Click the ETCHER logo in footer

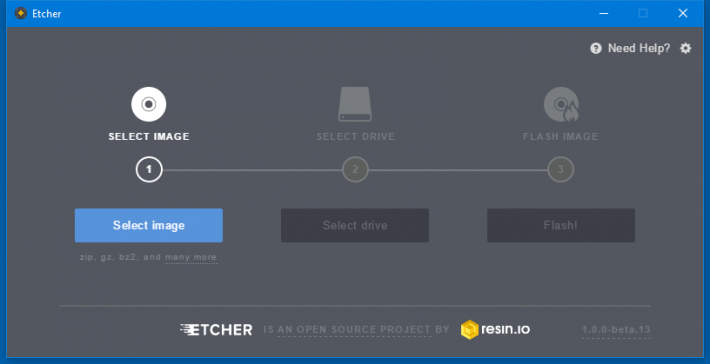point(216,330)
